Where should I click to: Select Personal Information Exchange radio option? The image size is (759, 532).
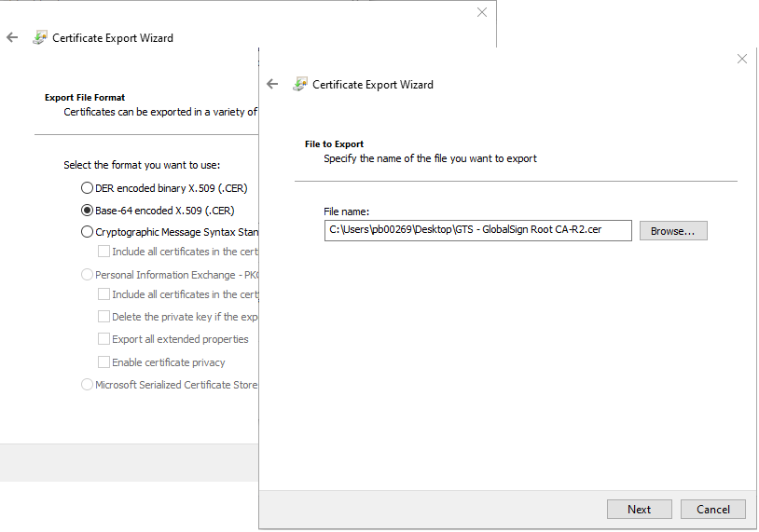(x=88, y=275)
